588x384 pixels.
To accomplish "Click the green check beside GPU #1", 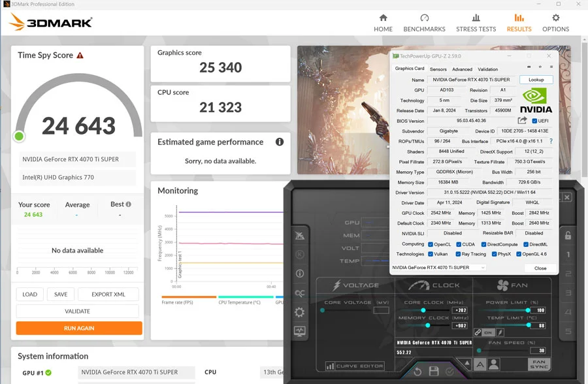I will [48, 372].
